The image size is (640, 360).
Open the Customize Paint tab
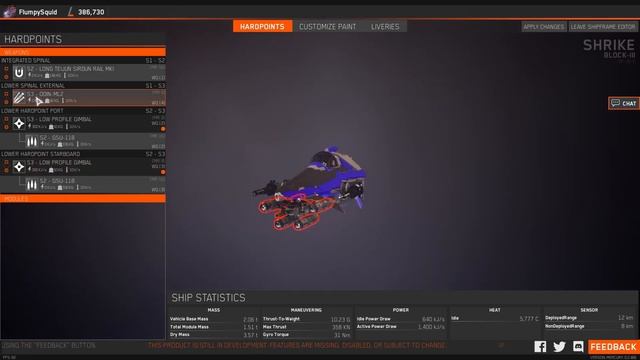pos(327,27)
